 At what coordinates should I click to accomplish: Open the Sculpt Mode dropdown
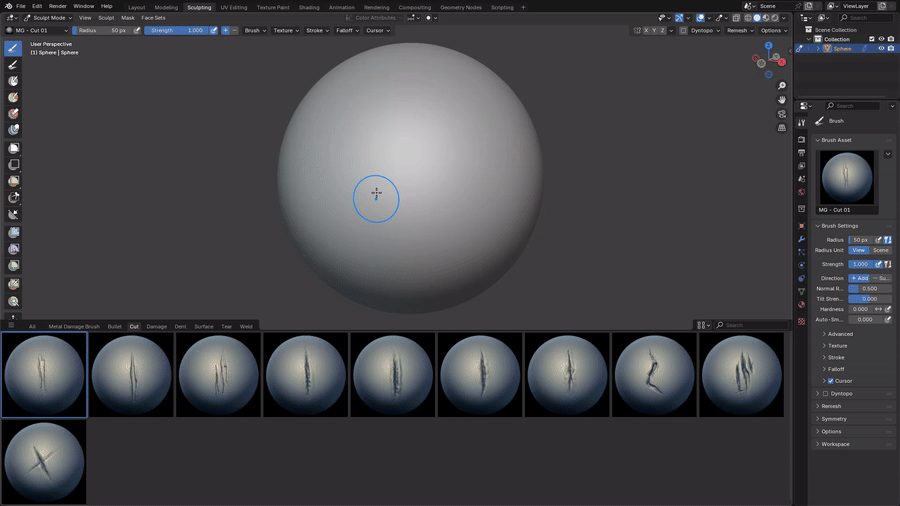click(x=48, y=18)
